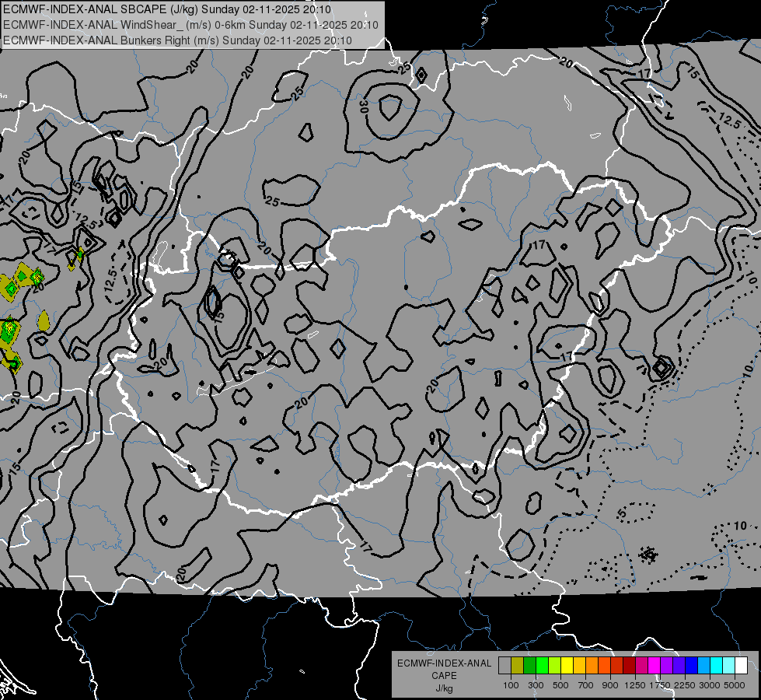Select the red-orange swatch before 900

[604, 666]
